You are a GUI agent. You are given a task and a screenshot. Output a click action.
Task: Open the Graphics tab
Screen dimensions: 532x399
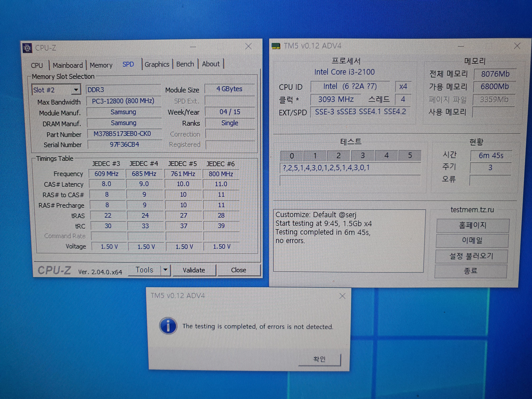157,65
